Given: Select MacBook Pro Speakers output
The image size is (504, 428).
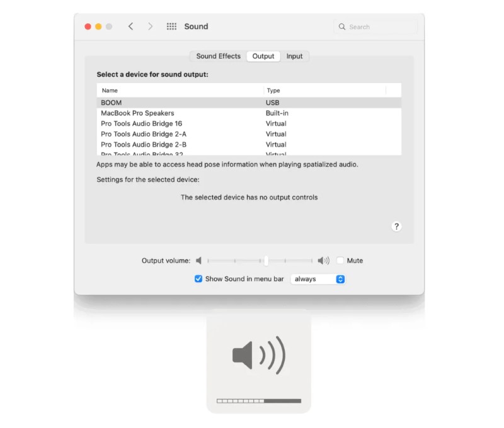Looking at the screenshot, I should click(249, 113).
